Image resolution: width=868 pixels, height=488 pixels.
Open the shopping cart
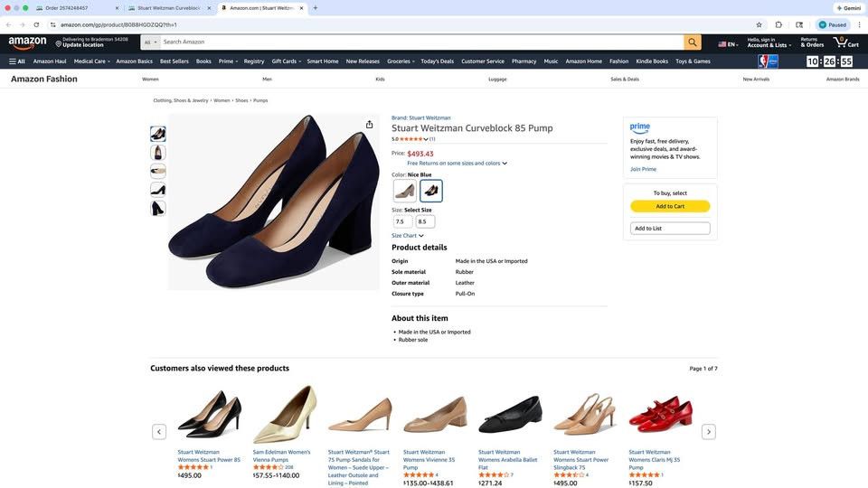[845, 42]
